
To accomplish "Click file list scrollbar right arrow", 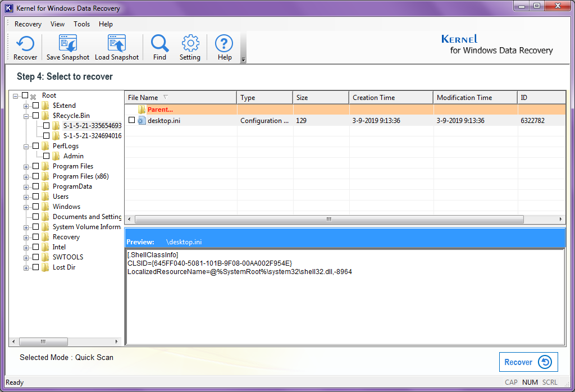I will pos(560,219).
